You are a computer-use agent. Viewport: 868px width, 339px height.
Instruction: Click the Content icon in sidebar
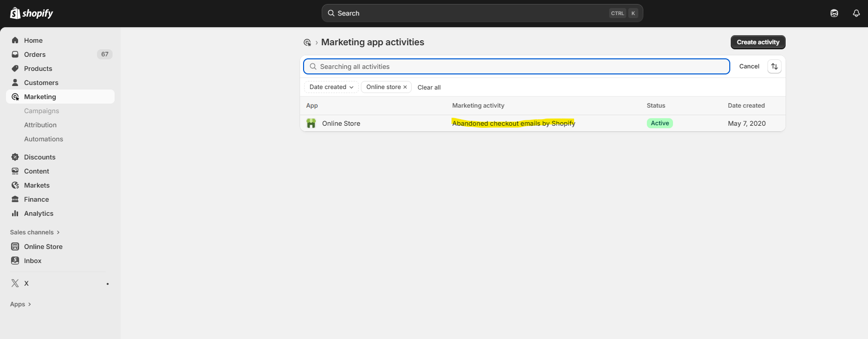click(x=15, y=171)
